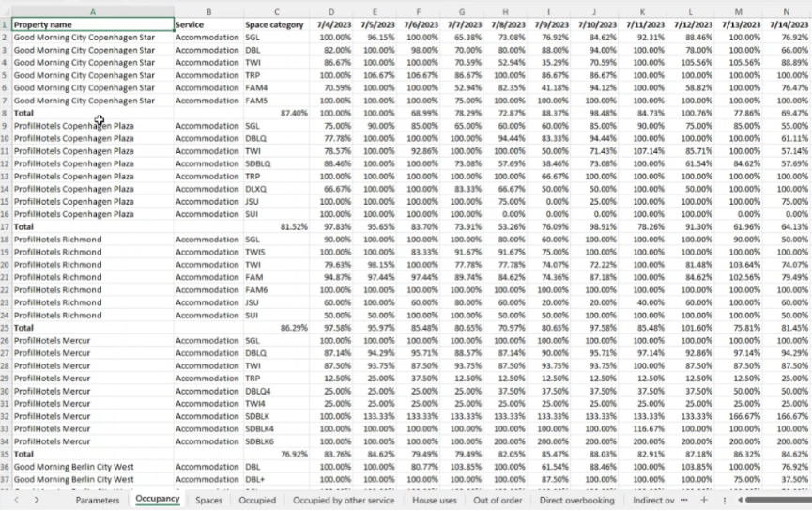Image resolution: width=812 pixels, height=511 pixels.
Task: Select the Occupancy sheet tab
Action: (158, 499)
